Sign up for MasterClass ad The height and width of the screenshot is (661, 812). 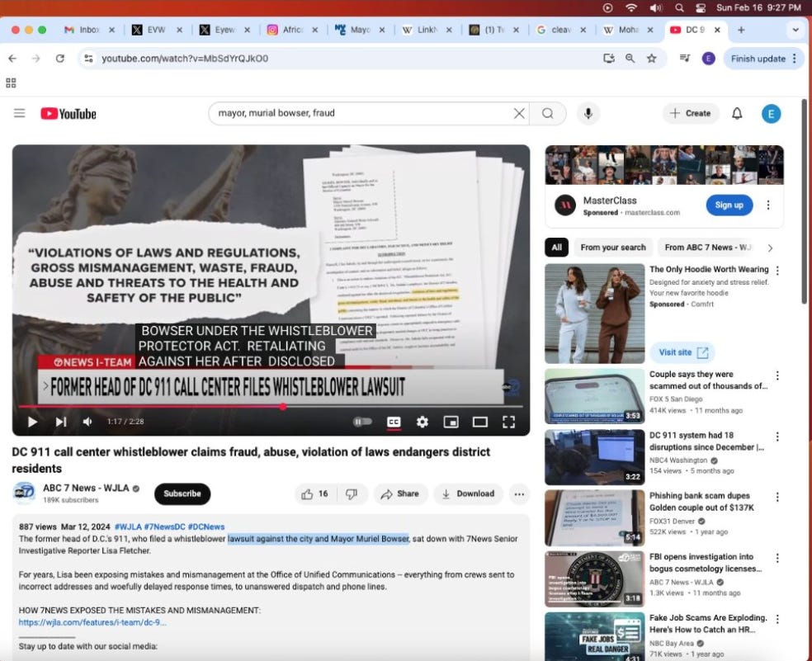coord(729,205)
